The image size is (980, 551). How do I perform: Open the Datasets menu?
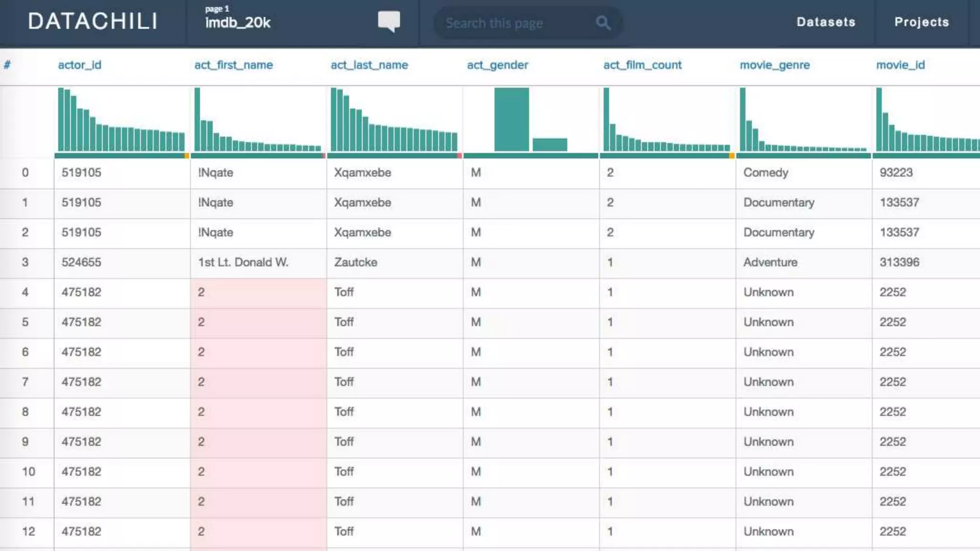click(825, 22)
